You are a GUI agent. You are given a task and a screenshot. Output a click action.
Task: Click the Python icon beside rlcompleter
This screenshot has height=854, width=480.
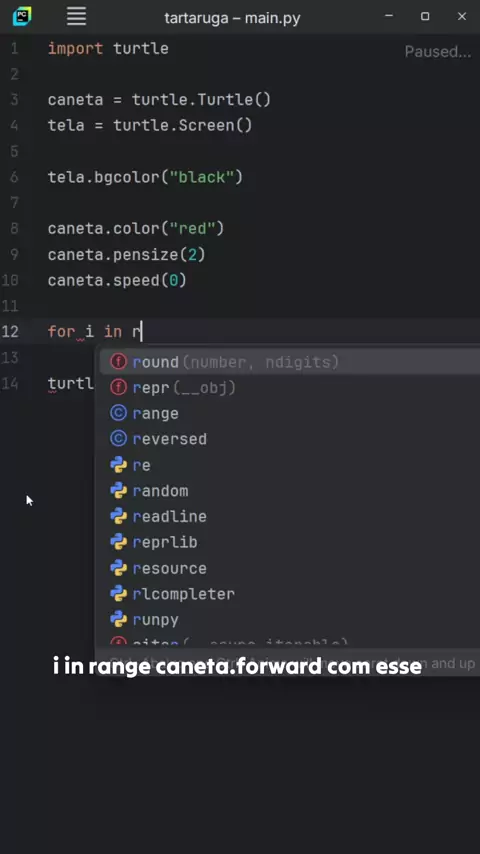pos(118,594)
